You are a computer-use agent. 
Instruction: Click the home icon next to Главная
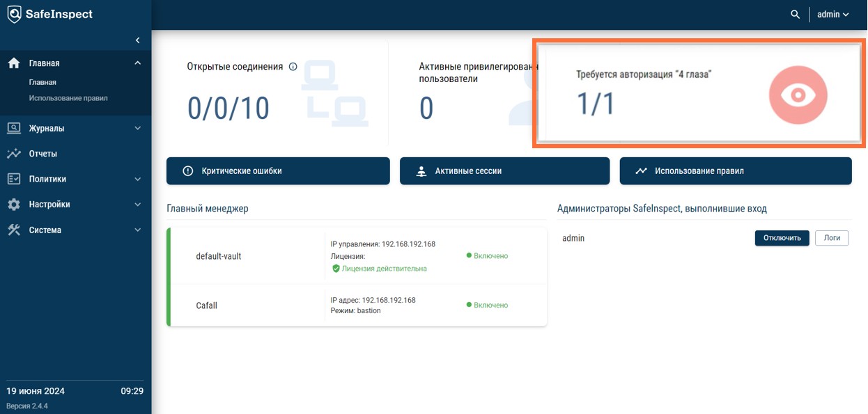point(14,63)
